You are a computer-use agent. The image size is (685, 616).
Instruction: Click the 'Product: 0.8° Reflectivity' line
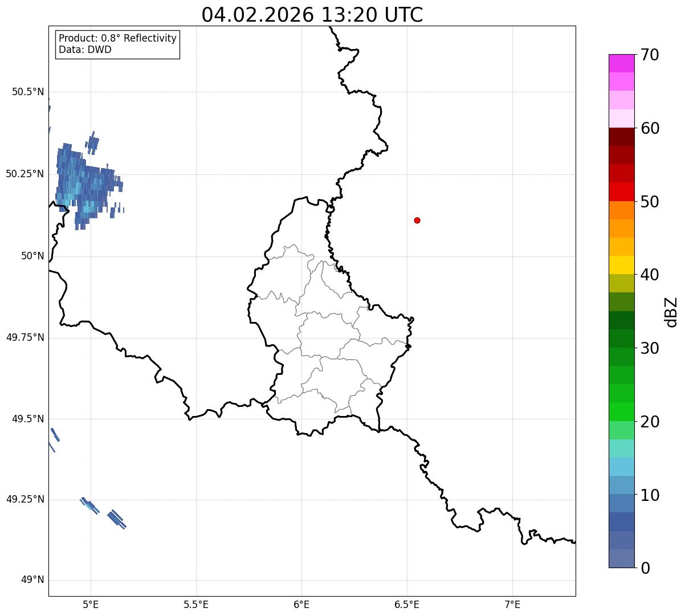(118, 38)
